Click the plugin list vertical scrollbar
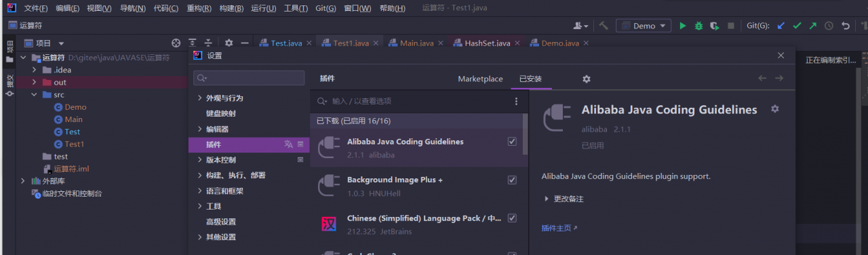This screenshot has width=868, height=255. pyautogui.click(x=525, y=135)
